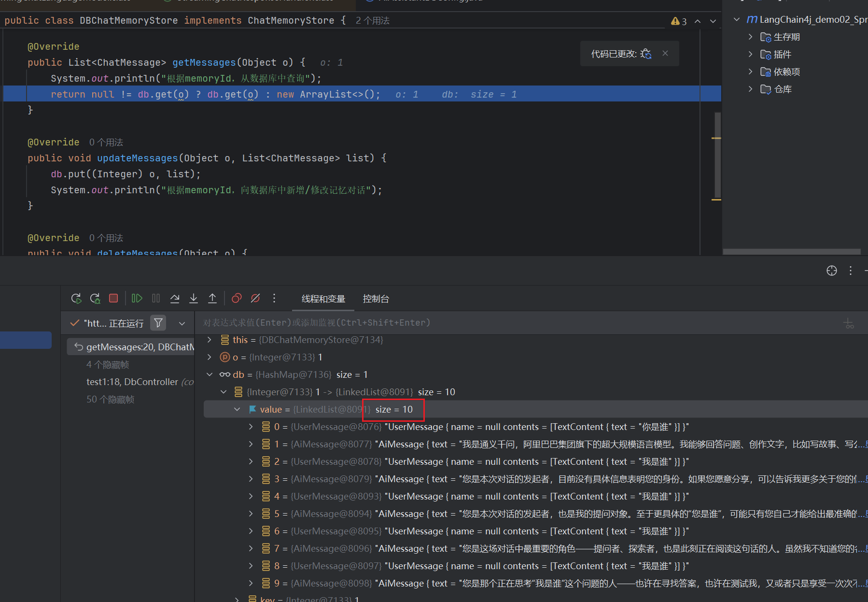Collapse the value LinkedList node

[237, 409]
